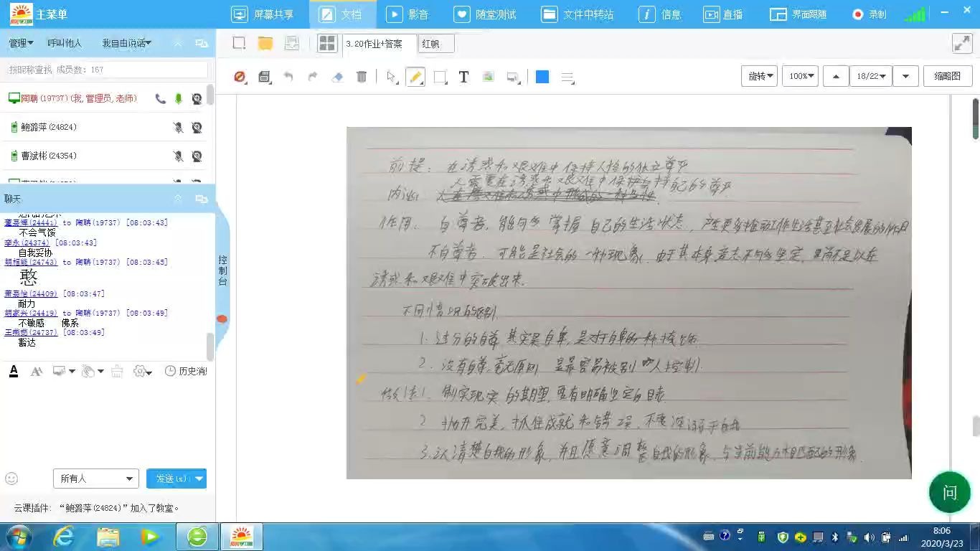Select the pencil drawing tool
Viewport: 980px width, 551px height.
tap(415, 77)
